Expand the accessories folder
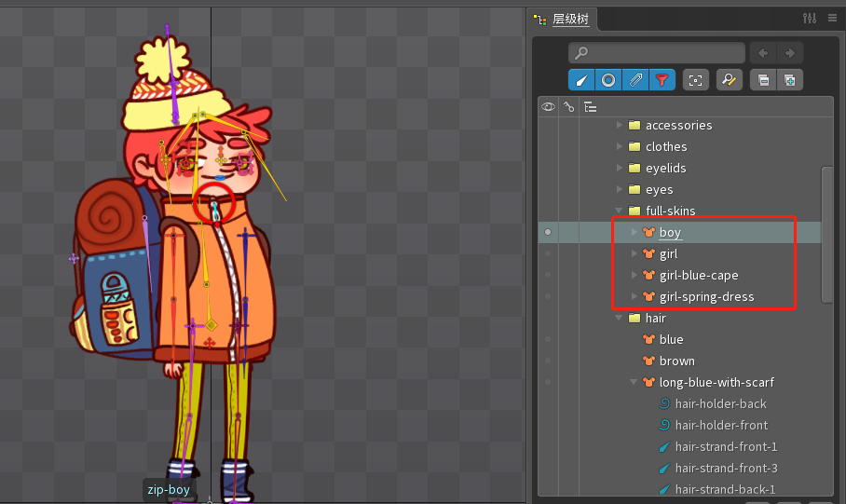846x504 pixels. click(620, 125)
